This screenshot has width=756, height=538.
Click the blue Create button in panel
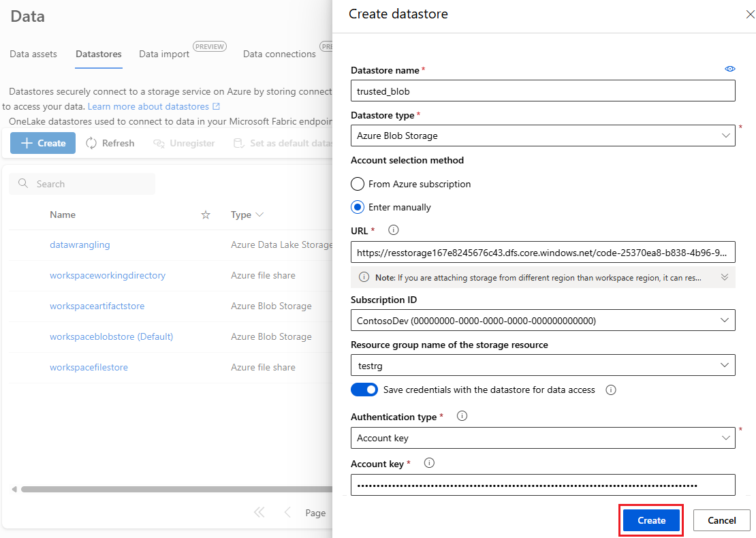[x=651, y=520]
